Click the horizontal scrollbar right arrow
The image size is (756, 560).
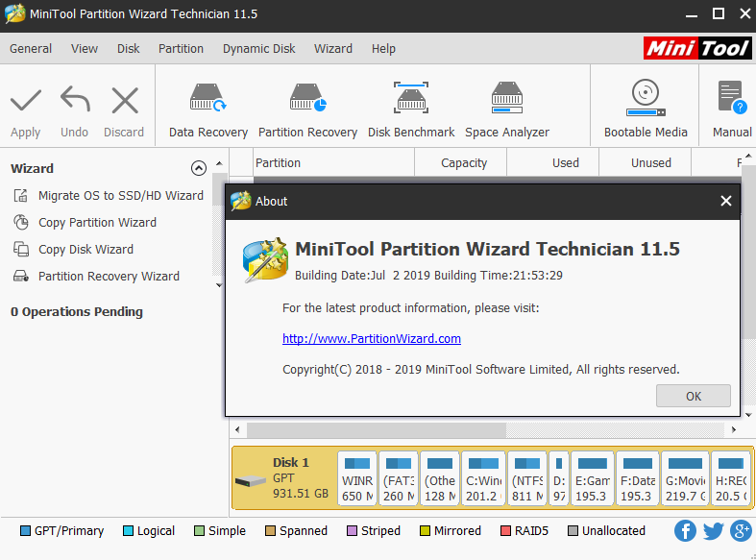pos(734,429)
